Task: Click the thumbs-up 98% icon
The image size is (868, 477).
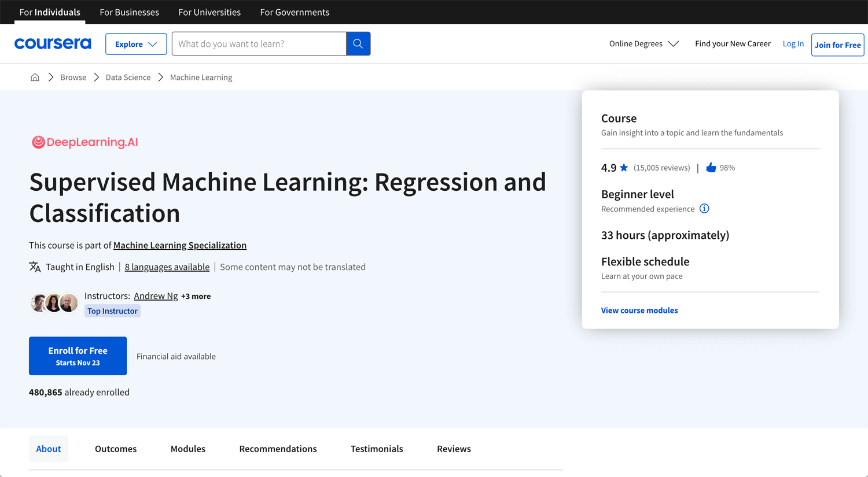Action: tap(711, 168)
